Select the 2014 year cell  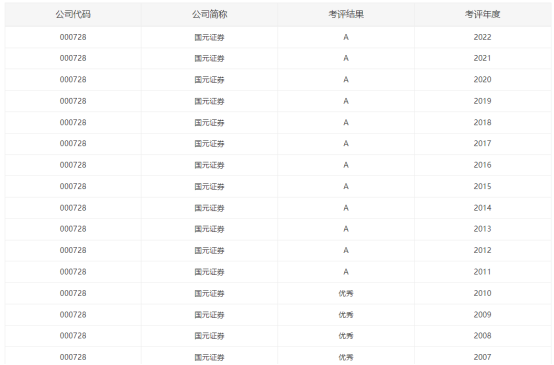482,208
